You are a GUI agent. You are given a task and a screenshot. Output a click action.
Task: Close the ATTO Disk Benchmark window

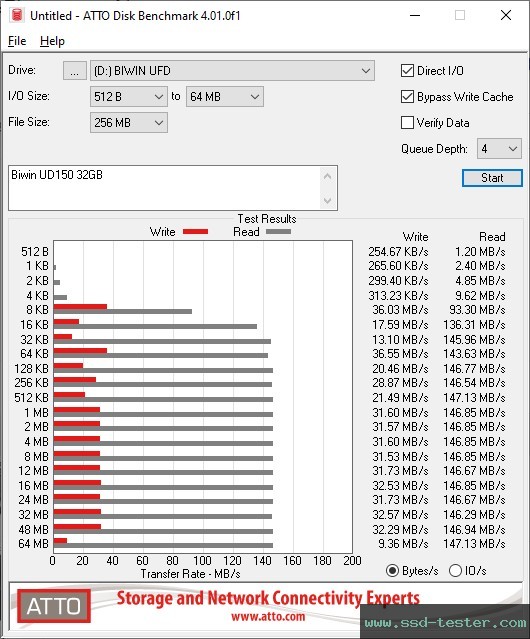506,15
